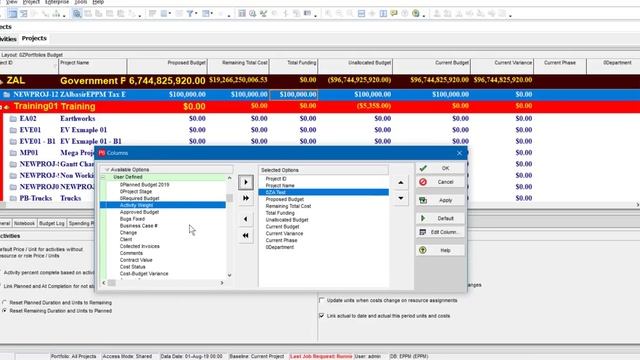640x360 pixels.
Task: Toggle Update units when costs change checkbox
Action: point(322,300)
